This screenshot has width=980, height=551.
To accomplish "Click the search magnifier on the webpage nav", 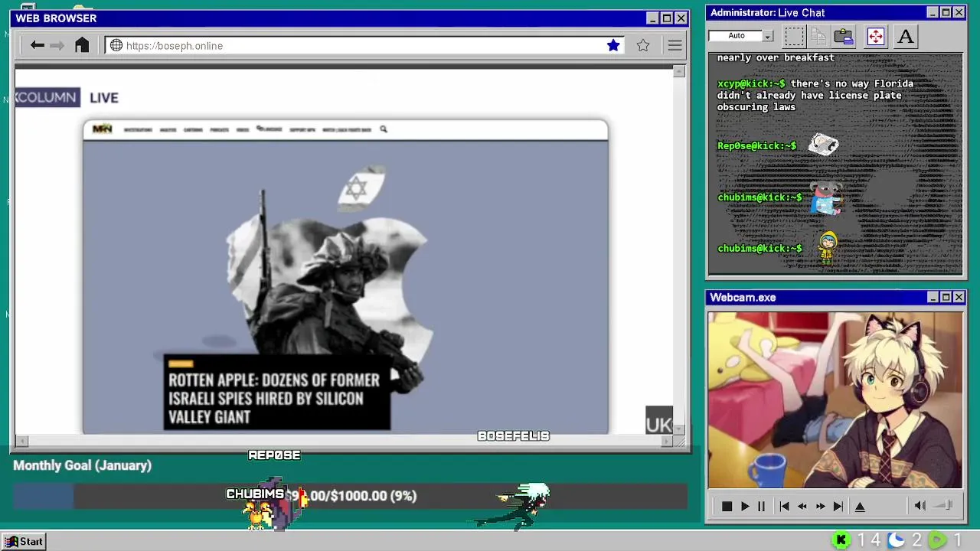I will (x=384, y=129).
